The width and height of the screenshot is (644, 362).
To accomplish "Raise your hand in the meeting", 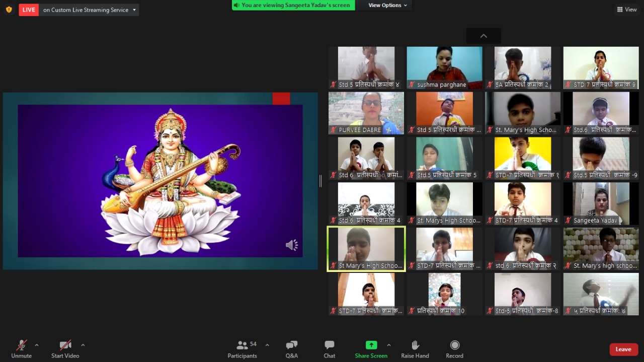I will [415, 348].
